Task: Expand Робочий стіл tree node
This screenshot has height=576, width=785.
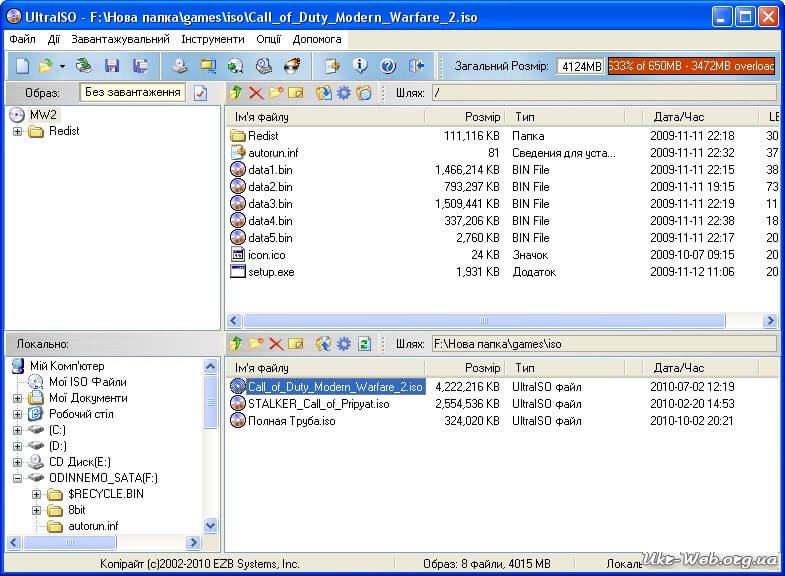Action: (x=18, y=414)
